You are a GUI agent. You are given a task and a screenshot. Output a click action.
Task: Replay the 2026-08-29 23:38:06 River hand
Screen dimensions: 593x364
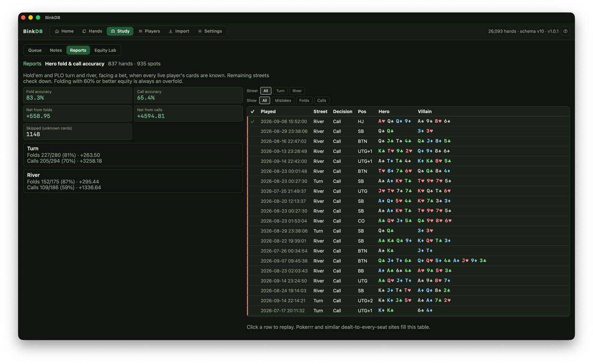tap(408, 131)
